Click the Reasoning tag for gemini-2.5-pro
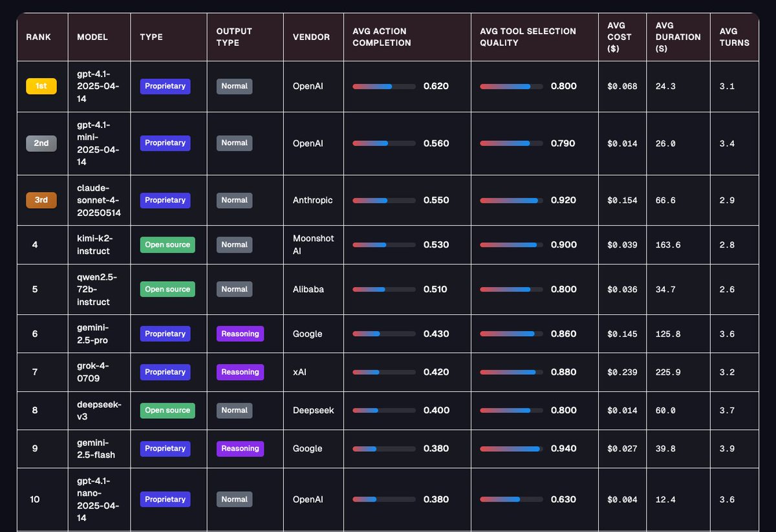Viewport: 776px width, 532px height. click(x=240, y=334)
